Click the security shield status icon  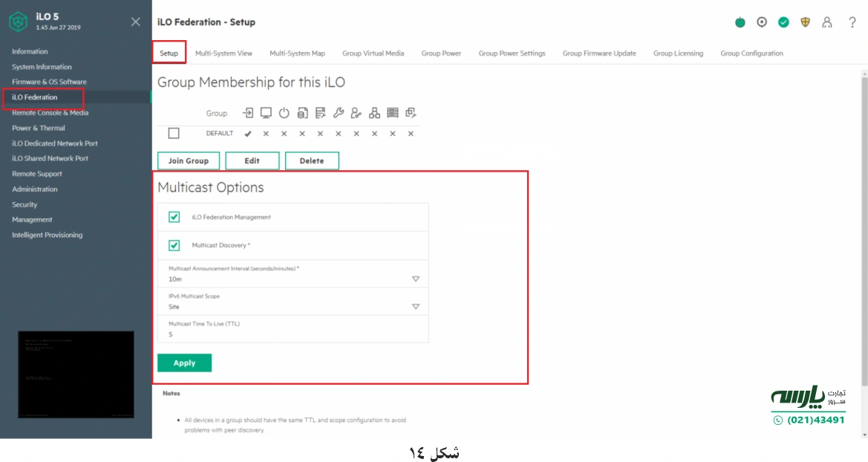point(805,22)
